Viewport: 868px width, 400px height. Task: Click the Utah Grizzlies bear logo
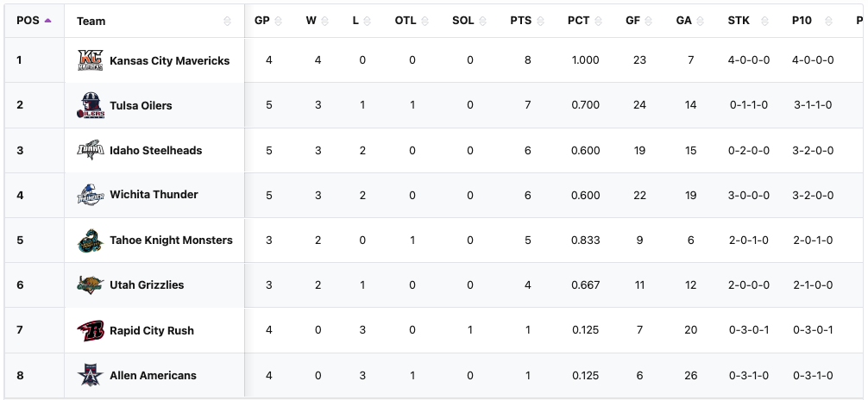click(x=90, y=285)
